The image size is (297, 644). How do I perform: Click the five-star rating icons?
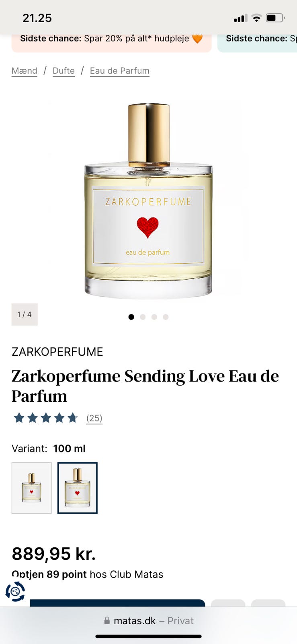[46, 418]
